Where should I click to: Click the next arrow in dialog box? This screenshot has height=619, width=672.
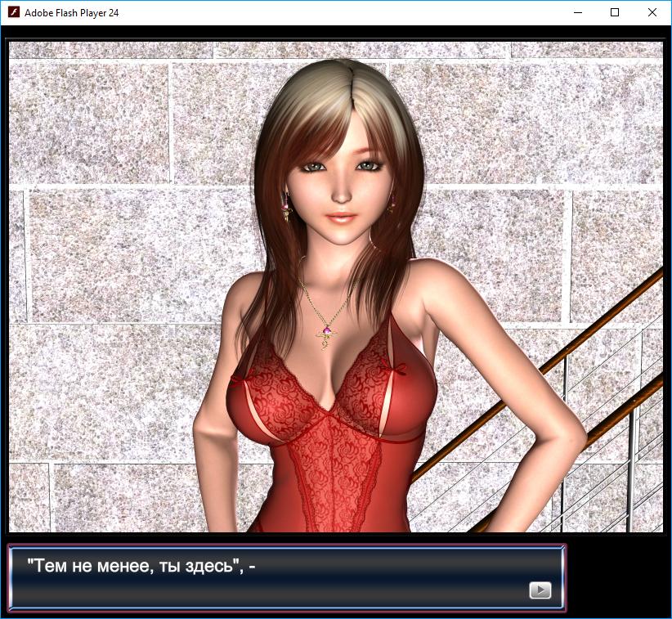click(540, 590)
